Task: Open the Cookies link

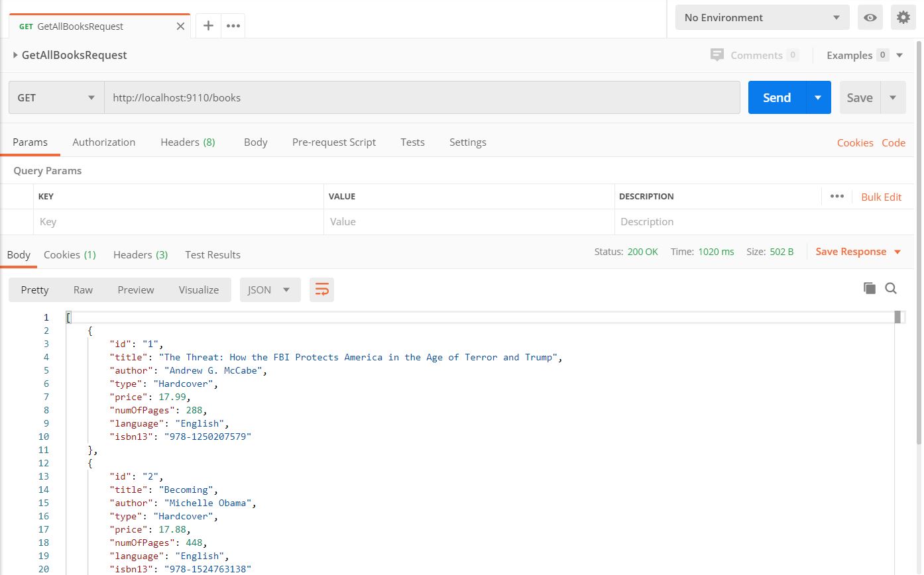Action: click(854, 142)
